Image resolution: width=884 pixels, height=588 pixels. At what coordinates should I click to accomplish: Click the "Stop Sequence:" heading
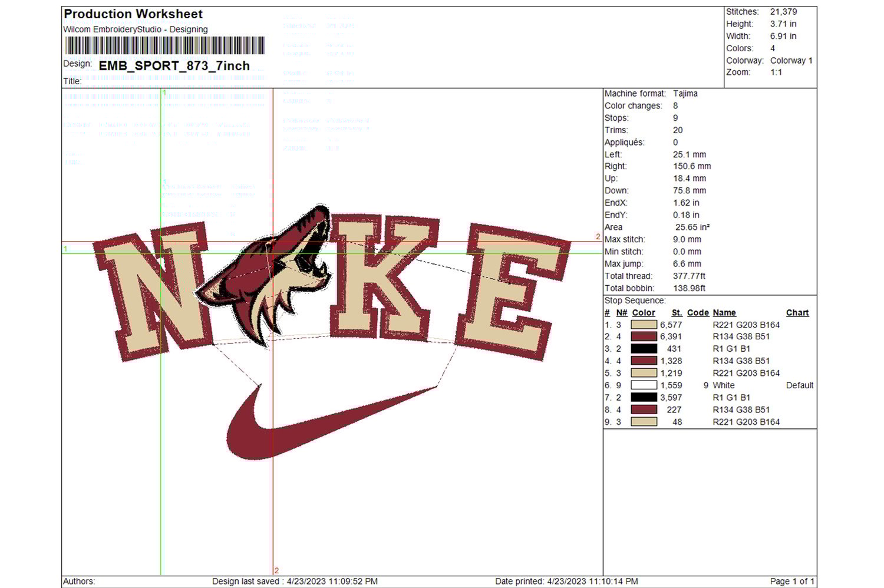click(x=635, y=300)
